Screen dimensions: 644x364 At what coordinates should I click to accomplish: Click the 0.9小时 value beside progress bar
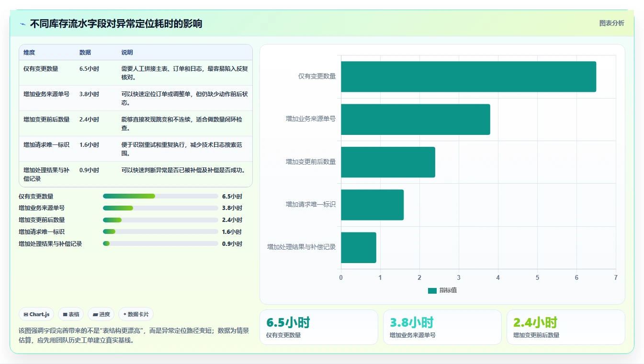coord(232,243)
